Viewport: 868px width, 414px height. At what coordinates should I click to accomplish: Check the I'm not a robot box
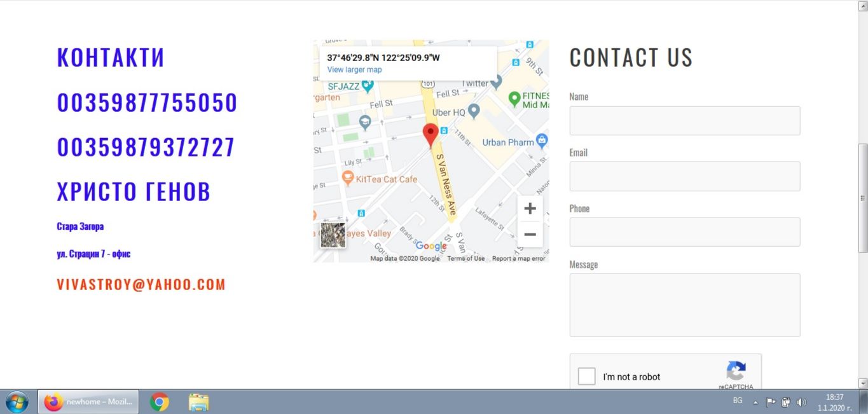click(x=587, y=376)
